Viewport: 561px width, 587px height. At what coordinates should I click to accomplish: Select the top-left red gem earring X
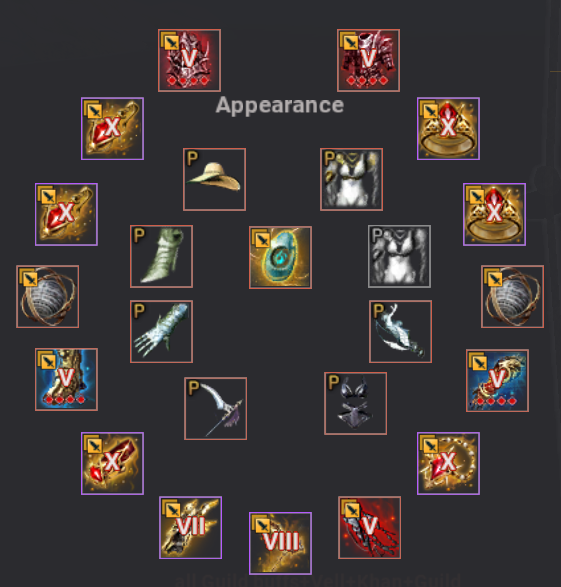(x=112, y=128)
